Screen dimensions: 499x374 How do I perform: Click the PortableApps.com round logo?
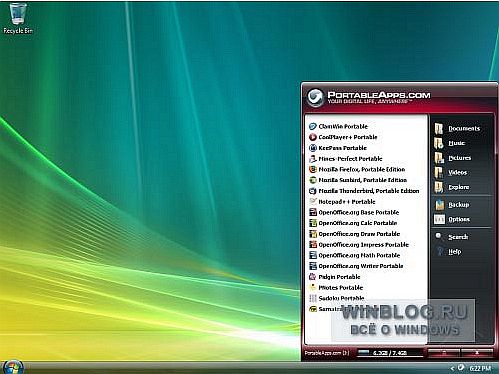tap(315, 97)
